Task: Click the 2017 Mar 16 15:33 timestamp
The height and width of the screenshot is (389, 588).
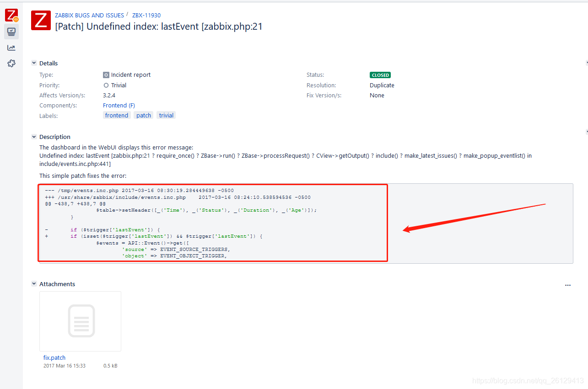Action: (65, 366)
